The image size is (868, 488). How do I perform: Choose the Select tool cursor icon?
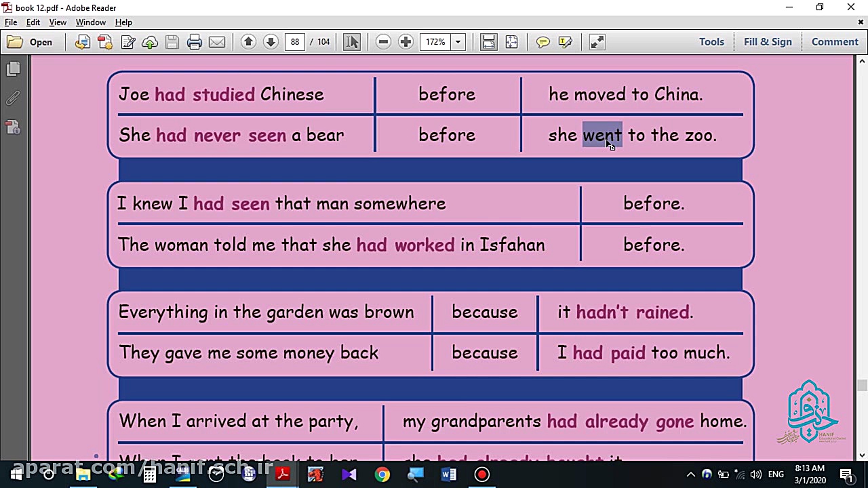352,42
